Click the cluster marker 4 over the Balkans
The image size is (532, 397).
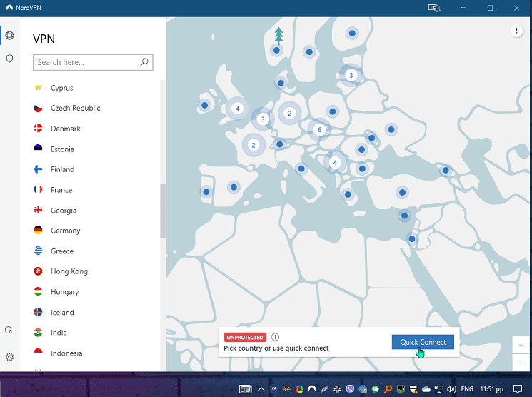coord(335,163)
